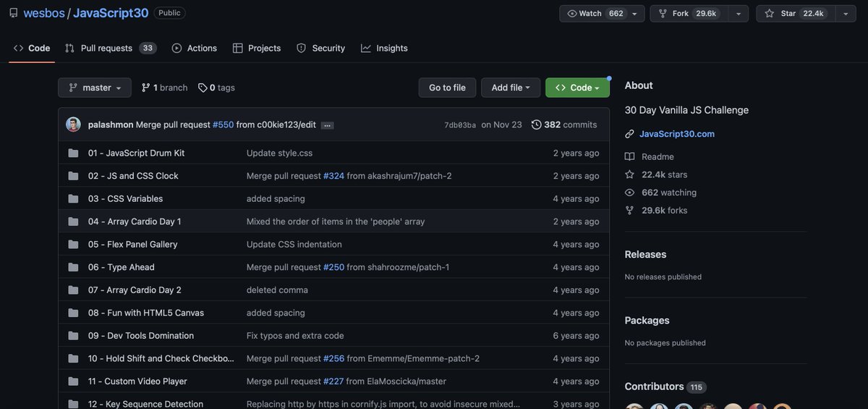Click the folder icon for 09 - Dev Tools Domination
The width and height of the screenshot is (868, 409).
pyautogui.click(x=73, y=336)
